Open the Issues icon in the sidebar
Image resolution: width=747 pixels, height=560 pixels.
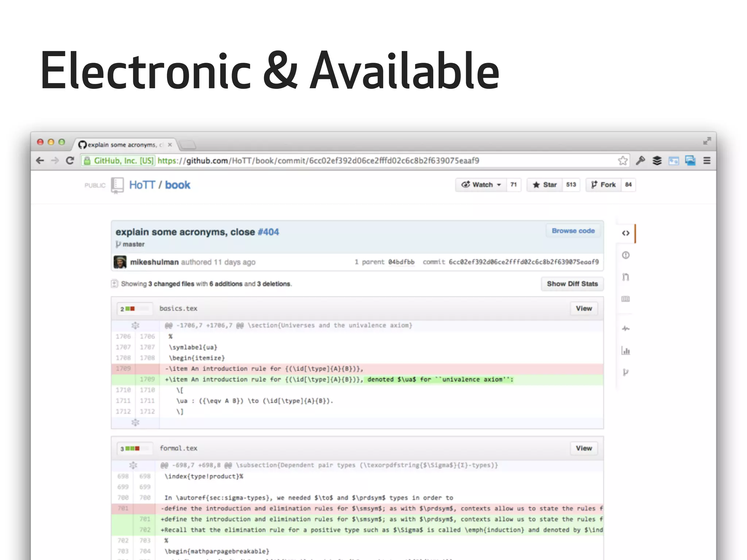point(626,255)
